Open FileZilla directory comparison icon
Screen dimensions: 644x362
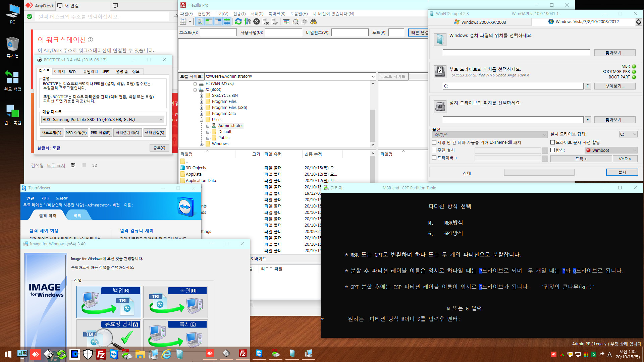tap(286, 21)
